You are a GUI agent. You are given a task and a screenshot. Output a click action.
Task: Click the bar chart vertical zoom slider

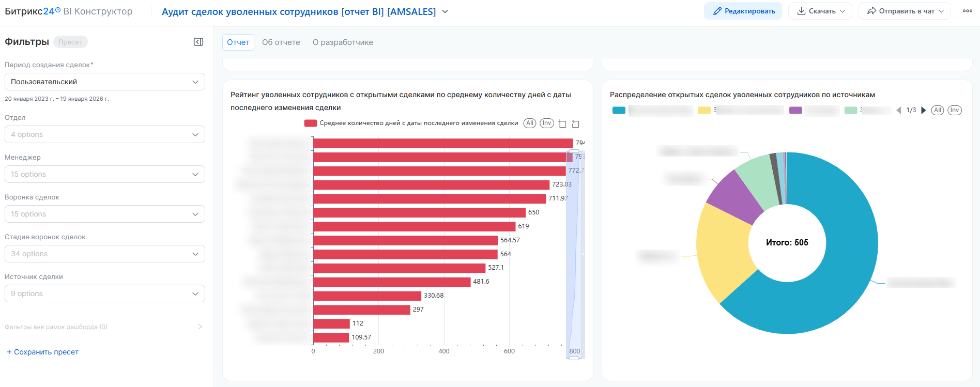(x=574, y=254)
